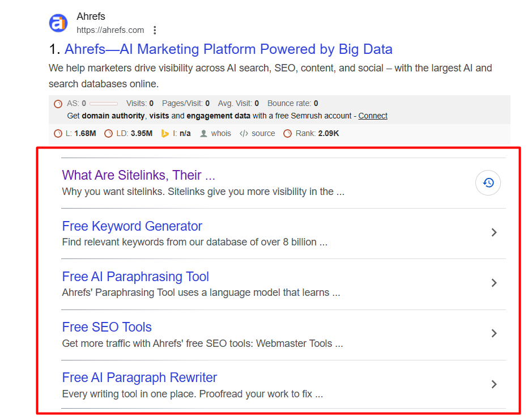Click the Bing icon beside the I value
The image size is (532, 420).
165,134
